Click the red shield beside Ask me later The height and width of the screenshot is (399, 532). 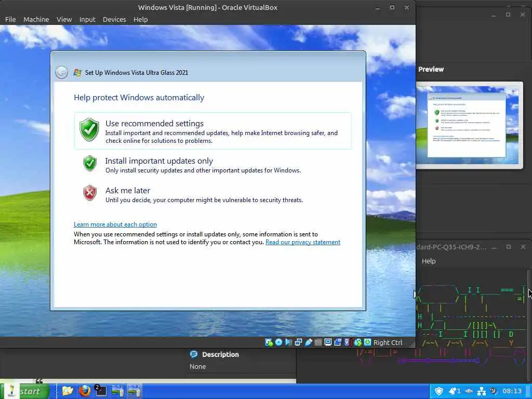90,193
